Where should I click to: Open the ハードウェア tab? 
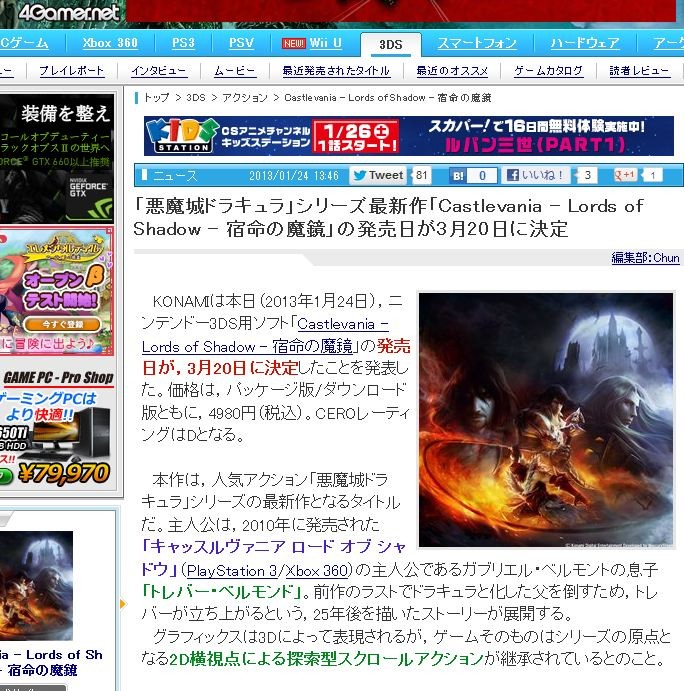tap(585, 43)
